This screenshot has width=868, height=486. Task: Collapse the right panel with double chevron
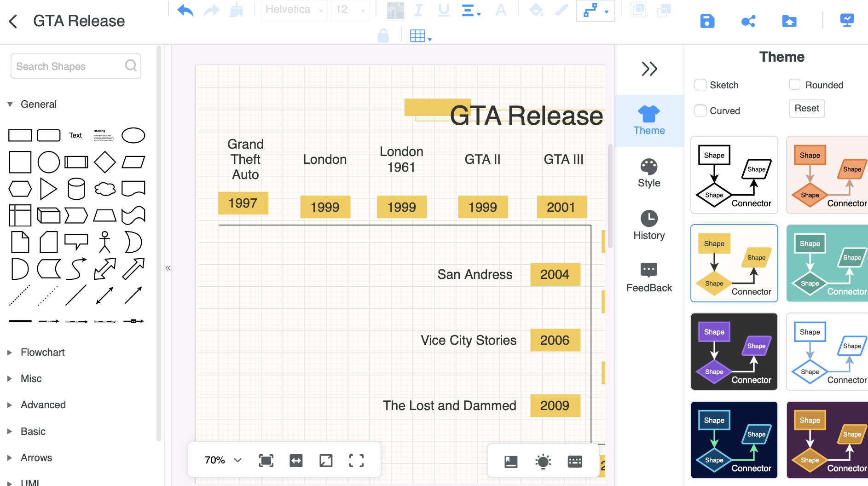tap(649, 69)
